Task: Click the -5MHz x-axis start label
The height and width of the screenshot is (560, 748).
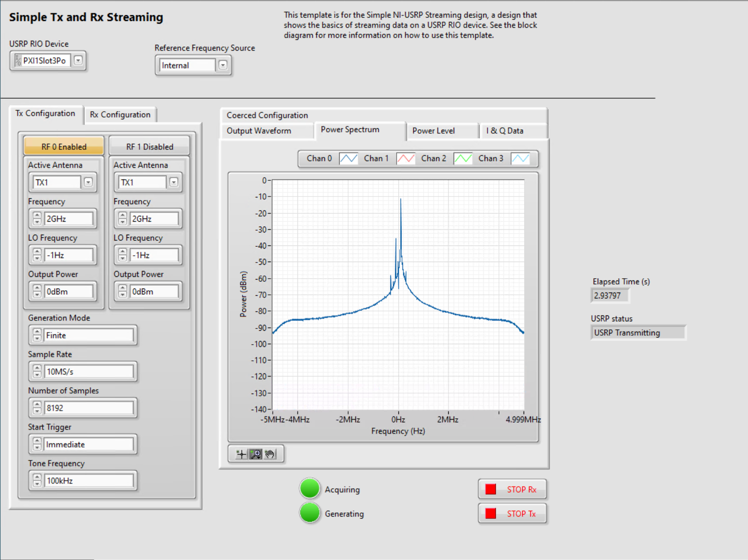Action: click(x=273, y=420)
